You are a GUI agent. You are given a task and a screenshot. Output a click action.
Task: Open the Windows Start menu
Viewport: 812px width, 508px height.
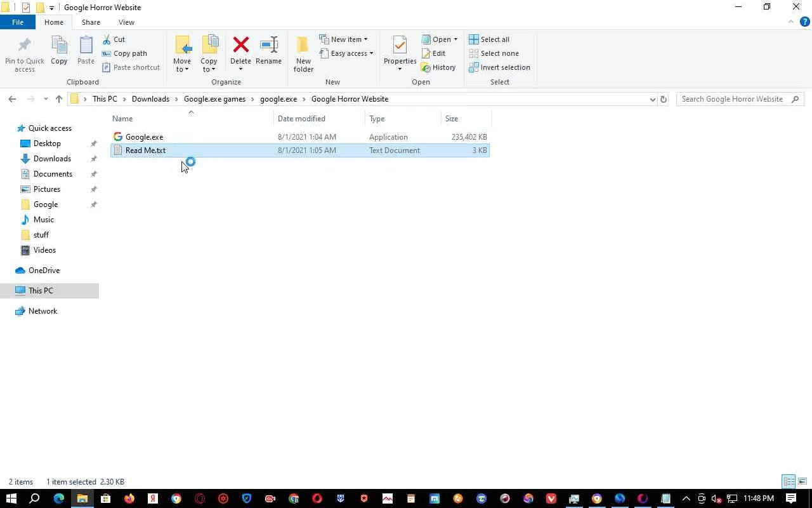pyautogui.click(x=11, y=498)
